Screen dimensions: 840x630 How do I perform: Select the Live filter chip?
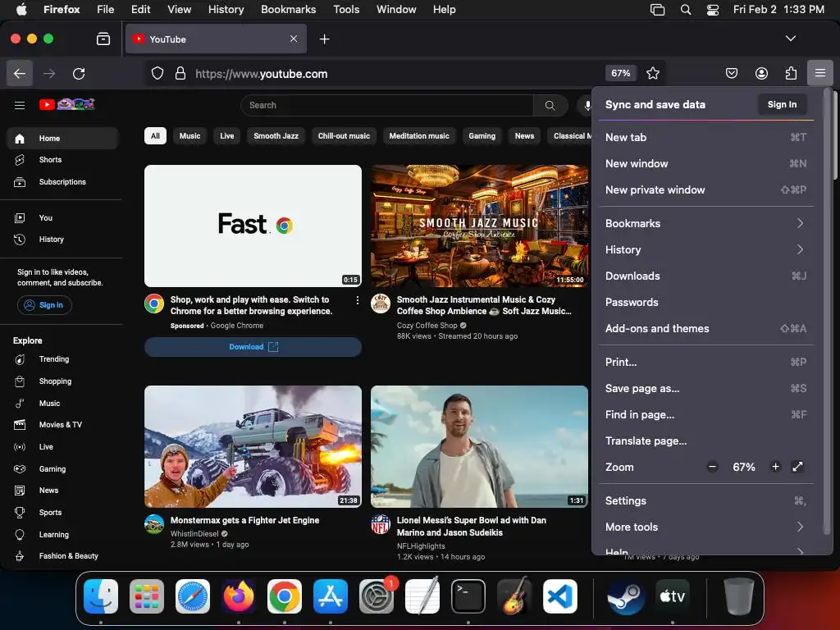226,136
